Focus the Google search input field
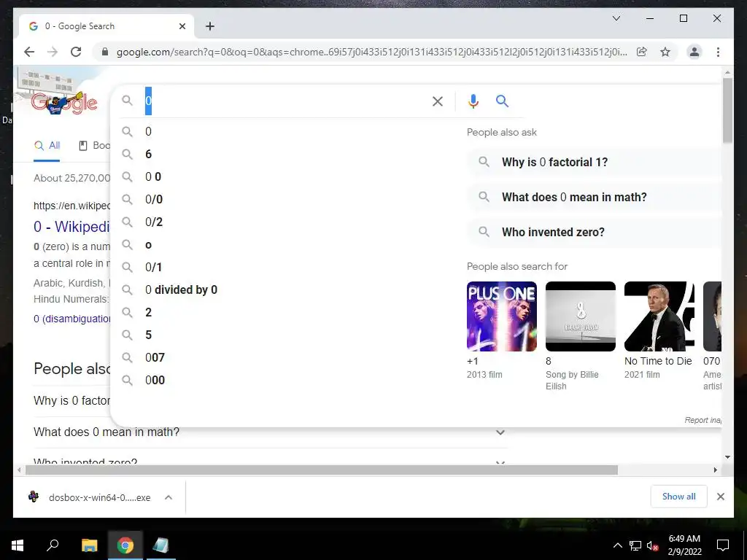The image size is (747, 560). [x=286, y=101]
